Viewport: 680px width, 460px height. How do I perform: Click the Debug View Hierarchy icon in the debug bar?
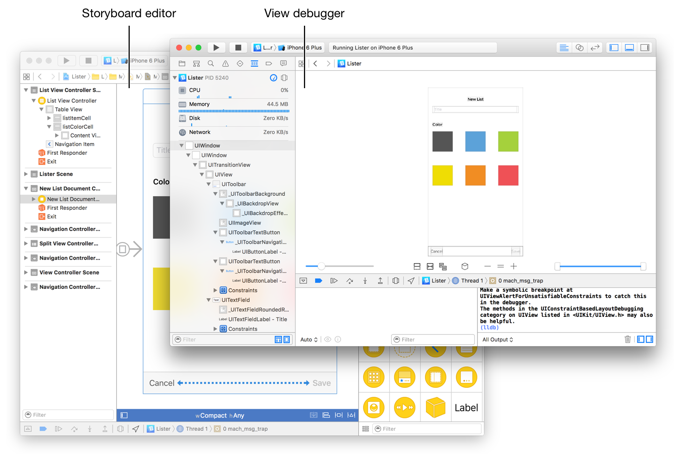coord(396,281)
